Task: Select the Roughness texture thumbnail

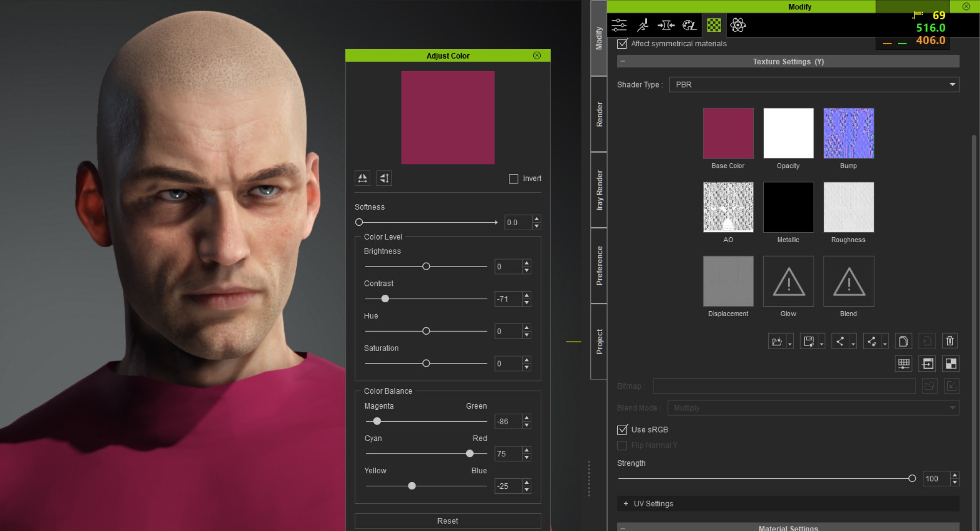Action: (849, 207)
